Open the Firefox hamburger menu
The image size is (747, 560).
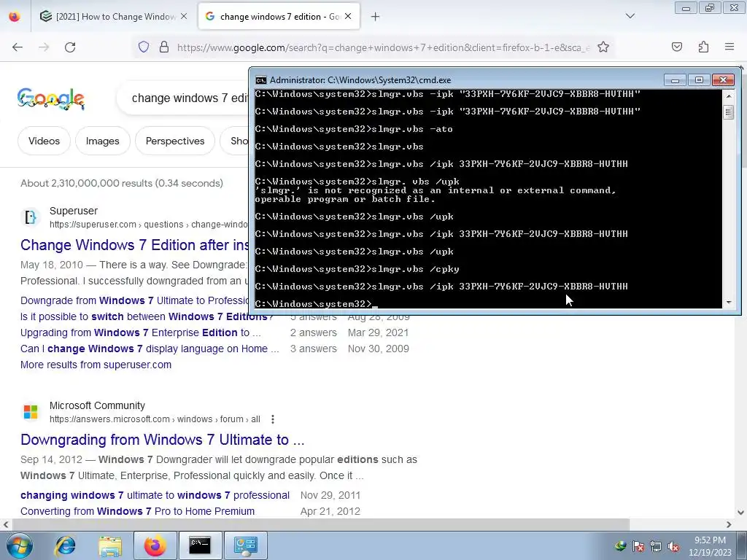[729, 47]
